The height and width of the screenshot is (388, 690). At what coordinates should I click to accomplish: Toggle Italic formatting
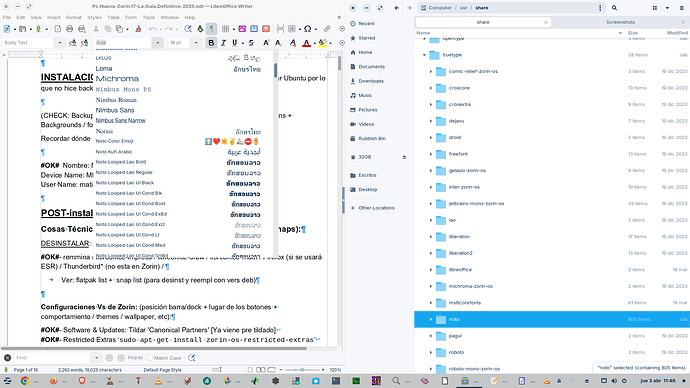[223, 43]
